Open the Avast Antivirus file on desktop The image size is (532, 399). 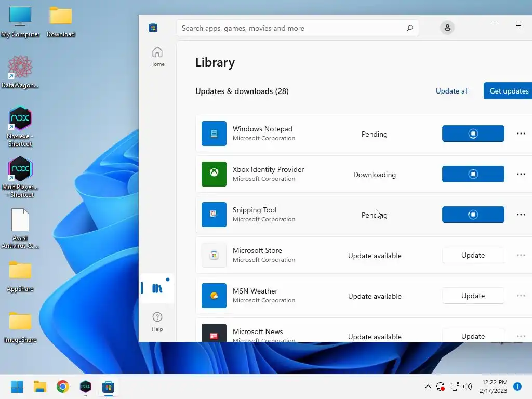(20, 229)
